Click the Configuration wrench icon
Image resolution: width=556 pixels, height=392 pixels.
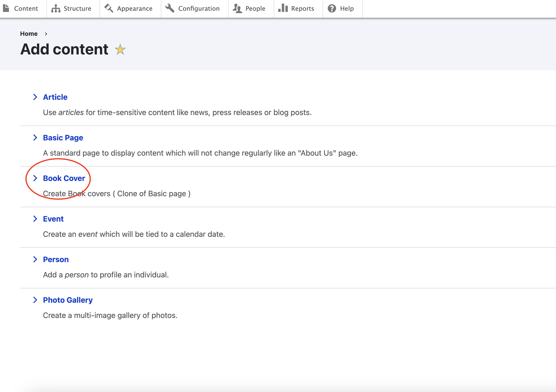click(170, 8)
